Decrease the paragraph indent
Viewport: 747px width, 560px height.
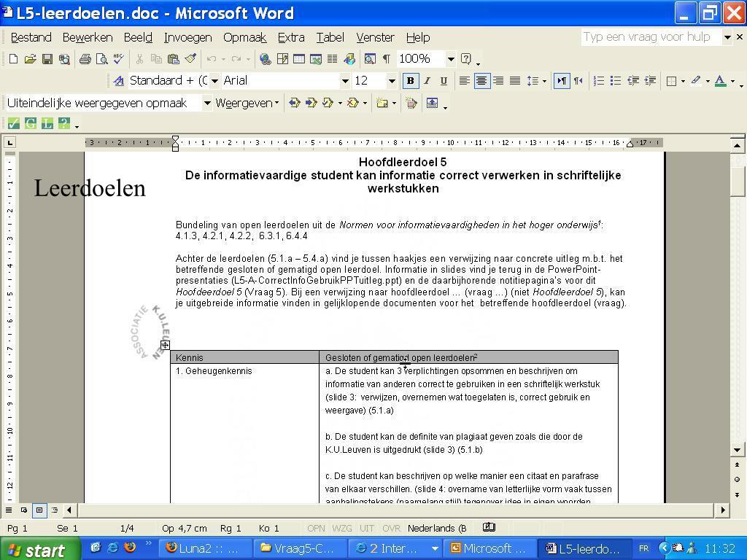(x=633, y=81)
